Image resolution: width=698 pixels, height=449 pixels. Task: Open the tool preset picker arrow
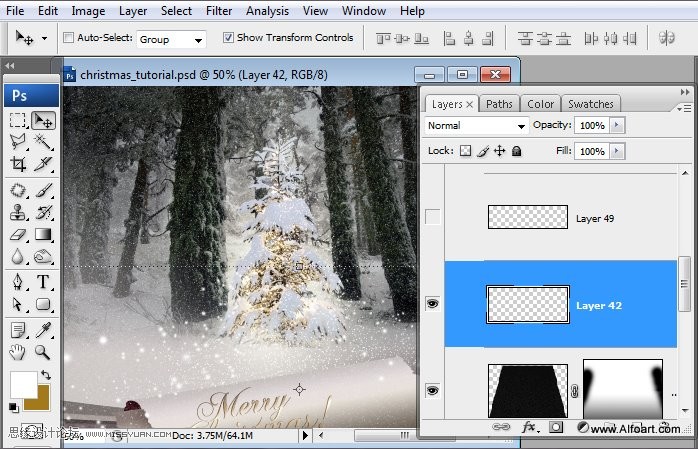pyautogui.click(x=45, y=38)
